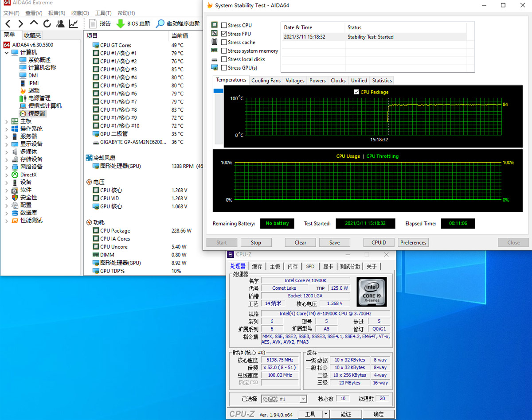
Task: Expand the 操作系统 tree node
Action: 7,129
